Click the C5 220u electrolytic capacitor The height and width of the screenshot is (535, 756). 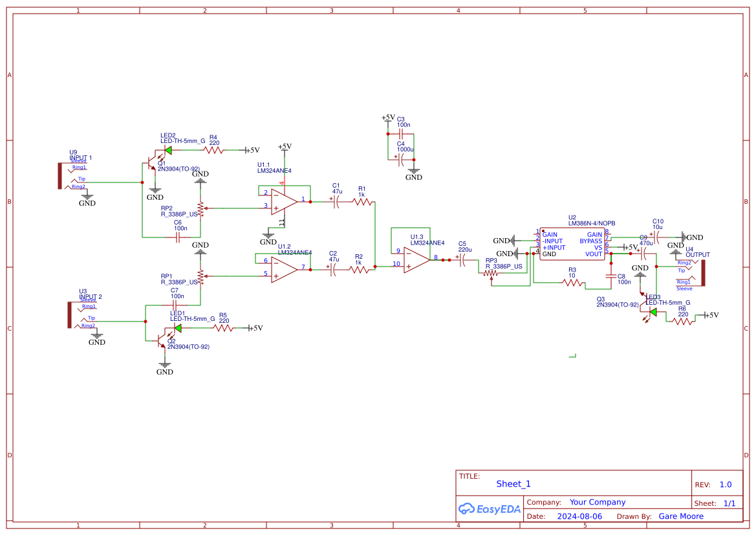(x=463, y=259)
